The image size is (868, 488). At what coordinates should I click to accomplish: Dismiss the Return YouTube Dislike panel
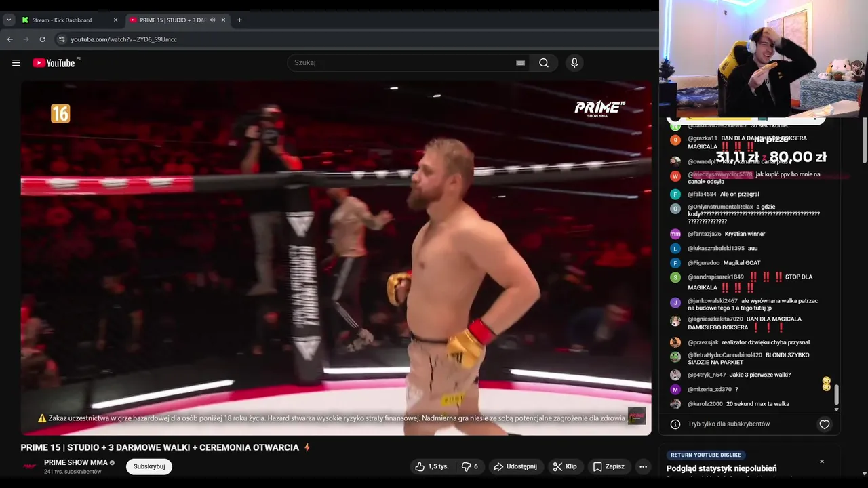822,462
